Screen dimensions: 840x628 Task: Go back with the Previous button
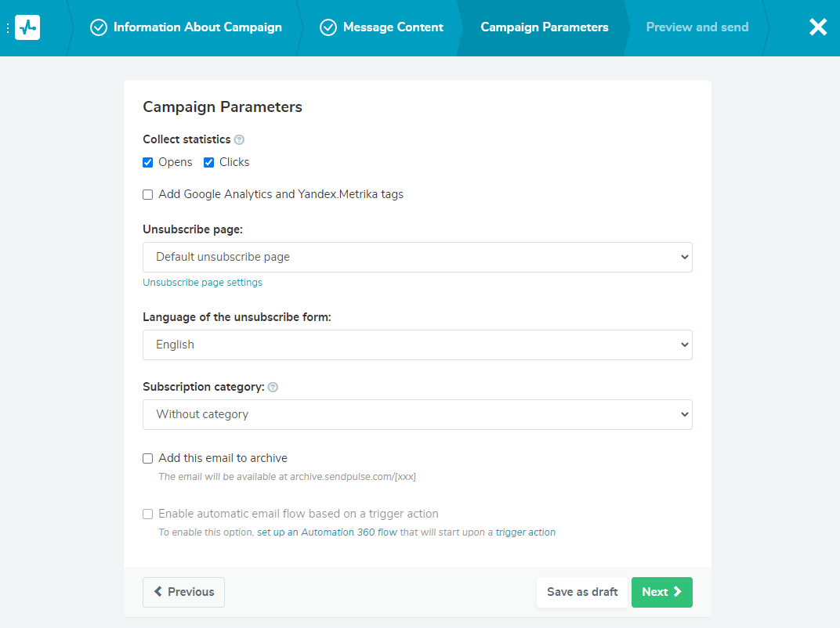[183, 592]
